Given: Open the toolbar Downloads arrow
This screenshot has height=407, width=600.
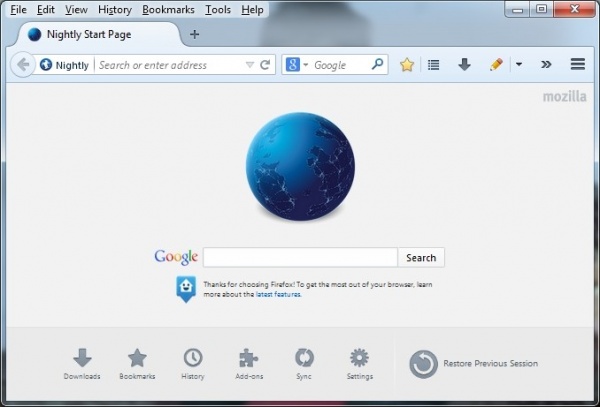Looking at the screenshot, I should click(x=464, y=65).
